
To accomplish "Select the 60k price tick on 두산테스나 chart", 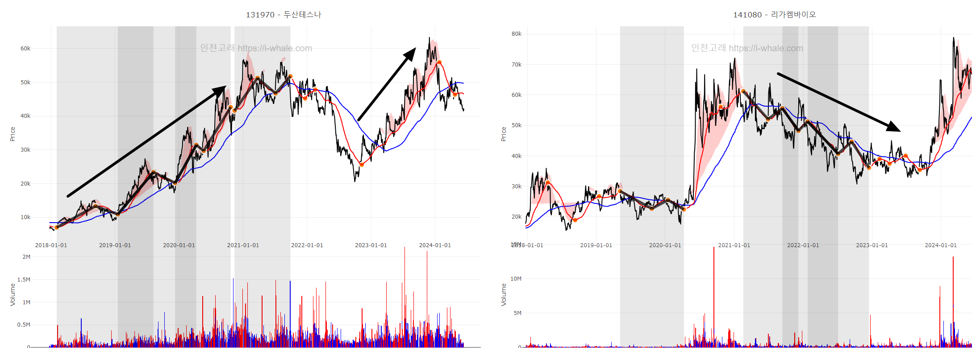I will pos(25,49).
